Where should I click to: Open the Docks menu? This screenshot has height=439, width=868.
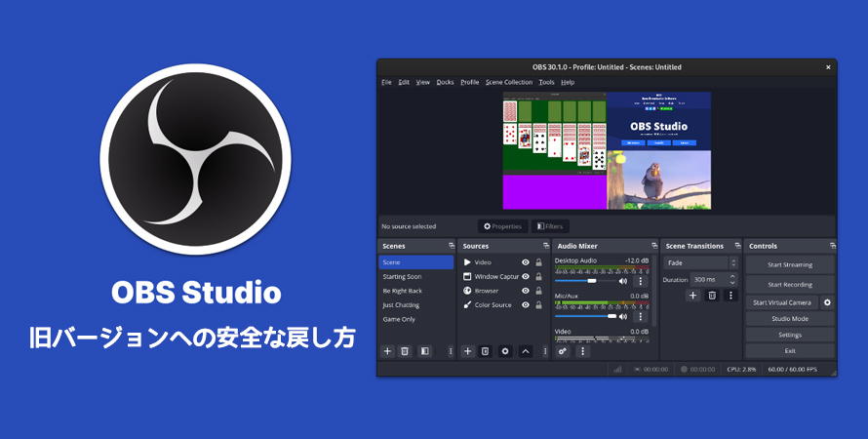pos(445,82)
